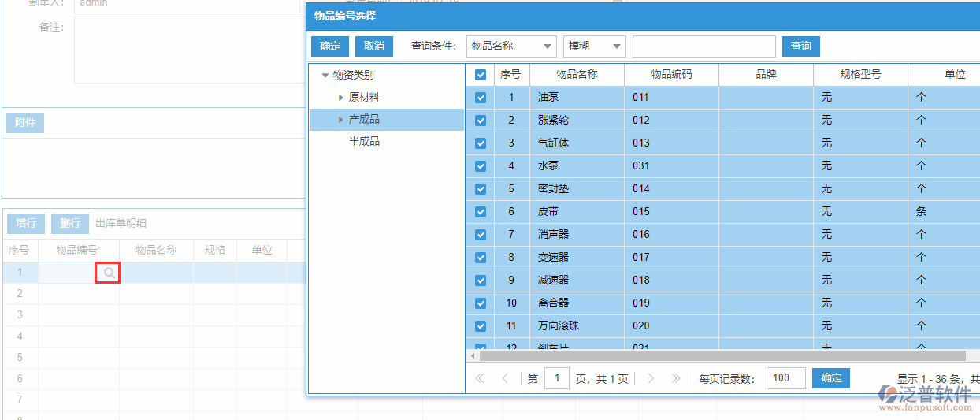Viewport: 980px width, 420px height.
Task: Uncheck the 离合器 row checkbox
Action: pos(481,303)
